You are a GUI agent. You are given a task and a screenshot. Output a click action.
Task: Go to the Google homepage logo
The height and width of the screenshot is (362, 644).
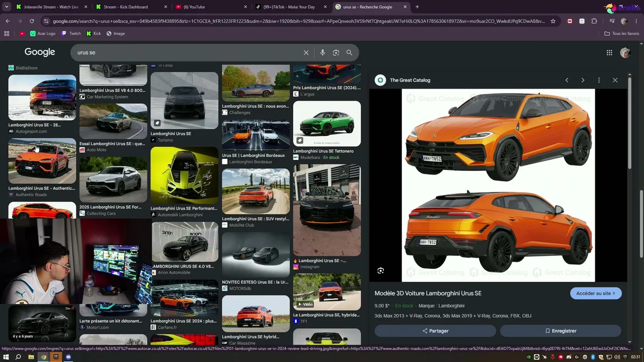(x=40, y=52)
